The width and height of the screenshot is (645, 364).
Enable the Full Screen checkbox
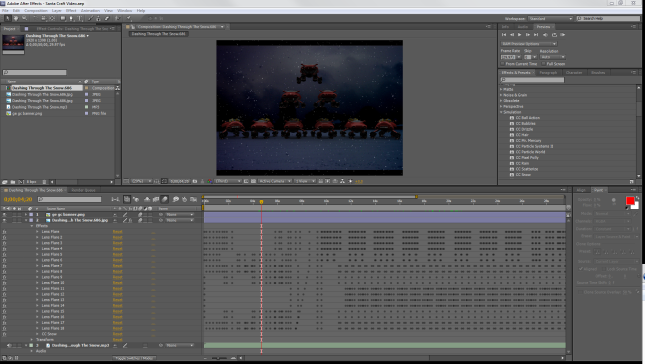point(543,64)
